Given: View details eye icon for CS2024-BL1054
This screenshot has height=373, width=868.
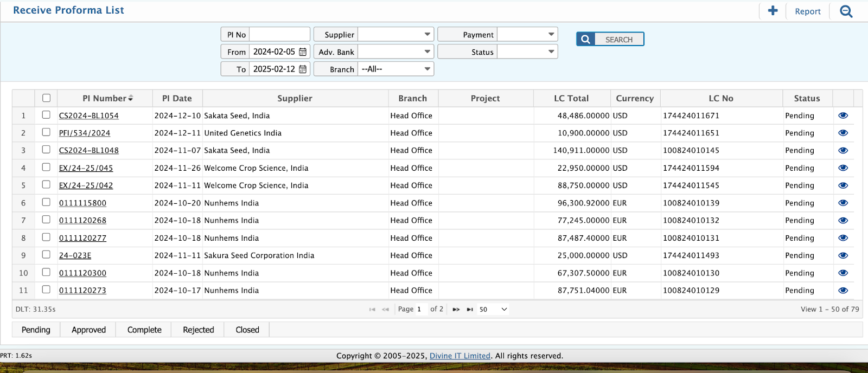Looking at the screenshot, I should tap(843, 115).
